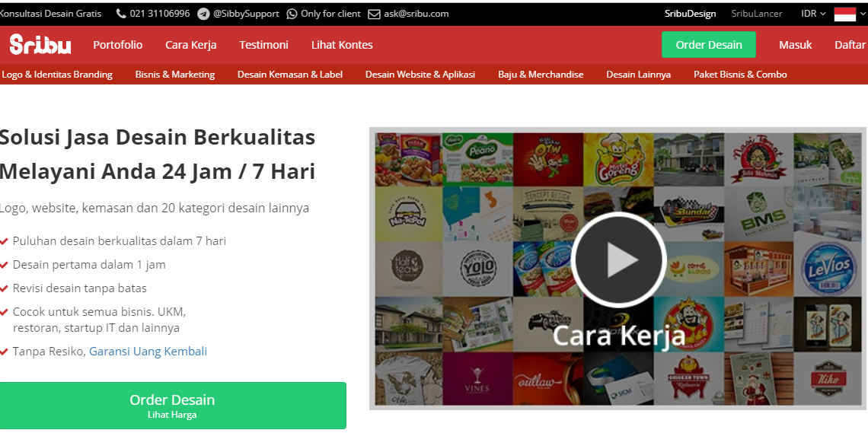Image resolution: width=868 pixels, height=433 pixels.
Task: Click the Telegram icon beside @SibbySupport
Action: coord(203,14)
